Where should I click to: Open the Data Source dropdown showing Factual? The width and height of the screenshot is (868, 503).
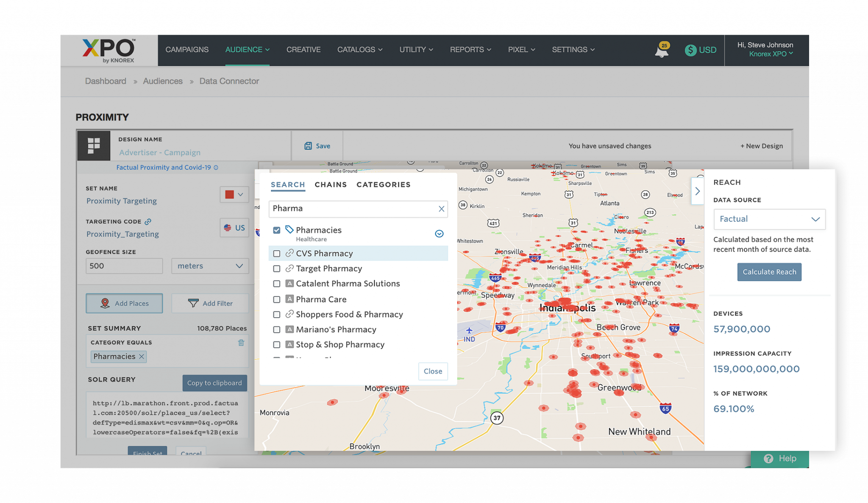[x=769, y=219]
